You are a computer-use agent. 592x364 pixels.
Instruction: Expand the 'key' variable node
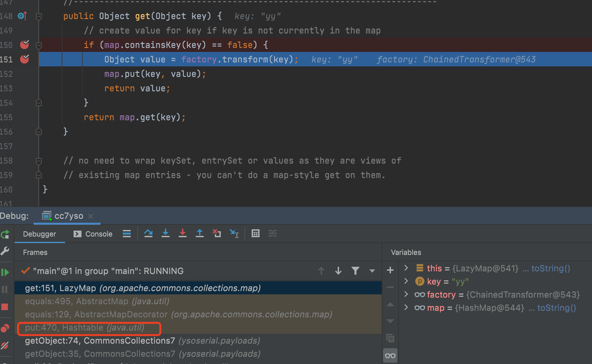click(406, 281)
